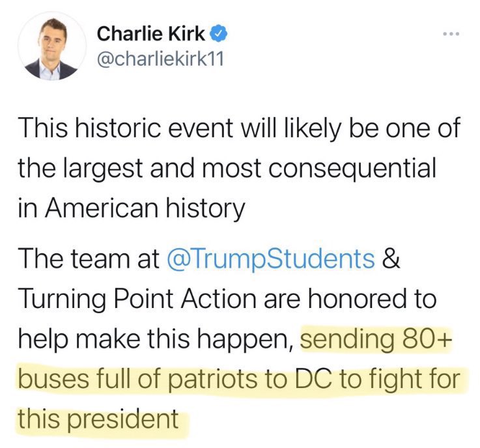Image resolution: width=480 pixels, height=448 pixels.
Task: Click the line "the largest and most consequential"
Action: point(227,169)
